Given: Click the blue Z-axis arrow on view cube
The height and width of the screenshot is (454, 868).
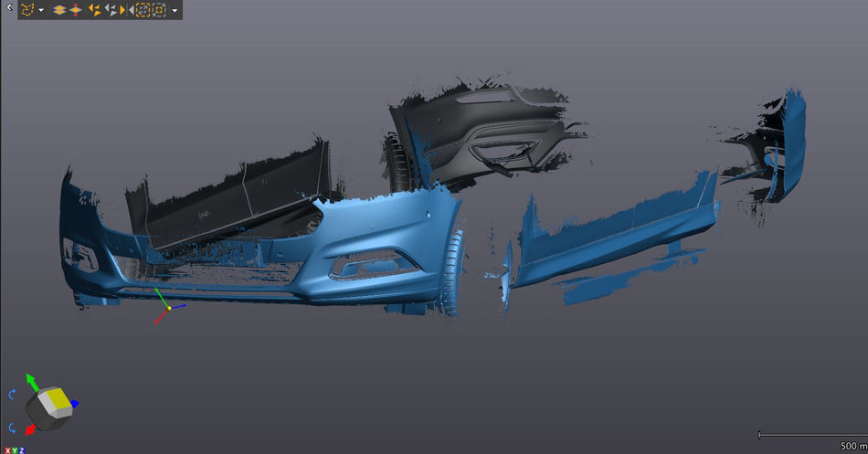Looking at the screenshot, I should tap(75, 404).
